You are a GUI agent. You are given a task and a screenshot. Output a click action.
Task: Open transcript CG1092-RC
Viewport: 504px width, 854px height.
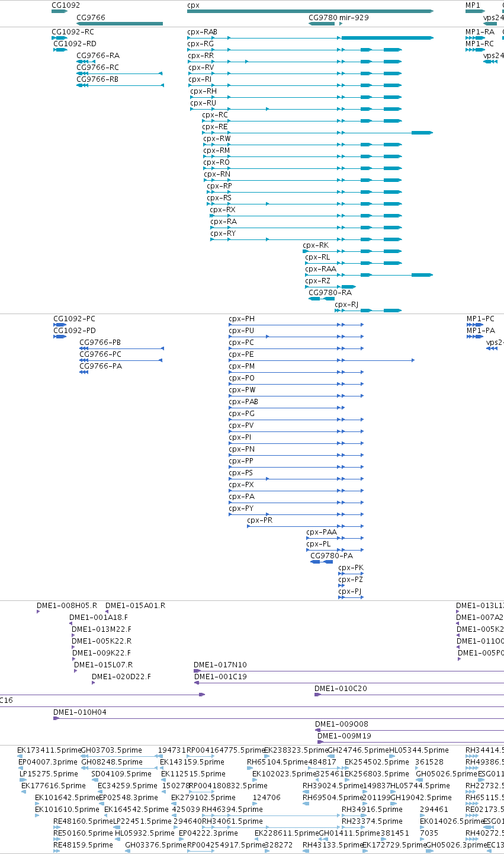[73, 32]
